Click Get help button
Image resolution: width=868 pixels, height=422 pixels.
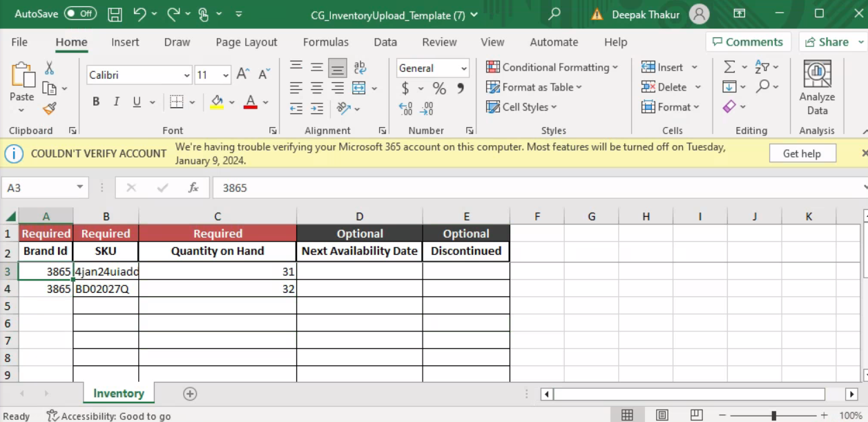tap(802, 153)
